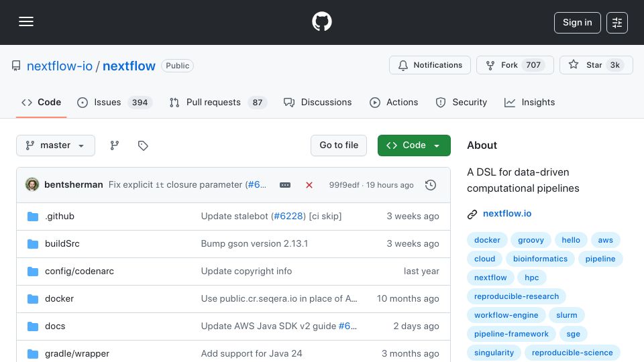This screenshot has height=362, width=644.
Task: Open bentsherman's avatar
Action: pos(32,185)
